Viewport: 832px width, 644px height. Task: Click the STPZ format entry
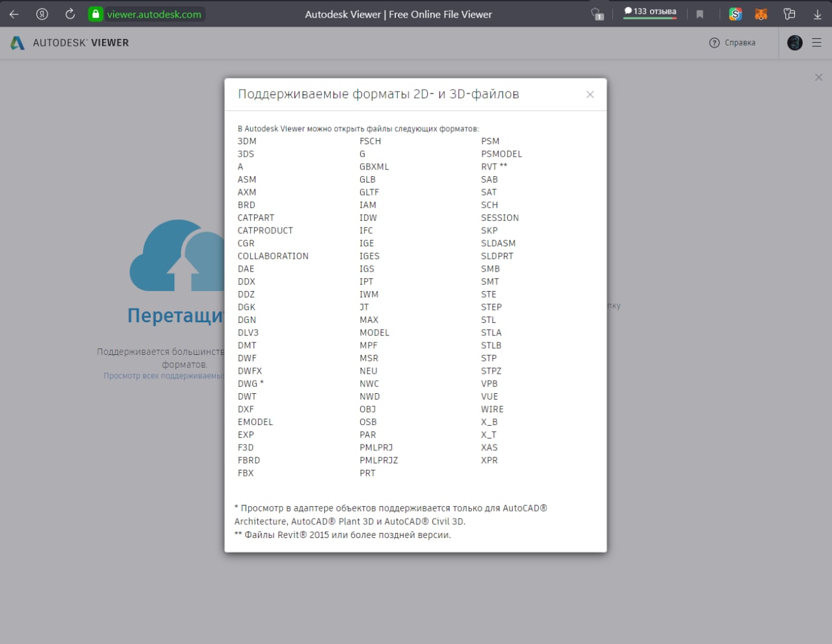pos(491,371)
